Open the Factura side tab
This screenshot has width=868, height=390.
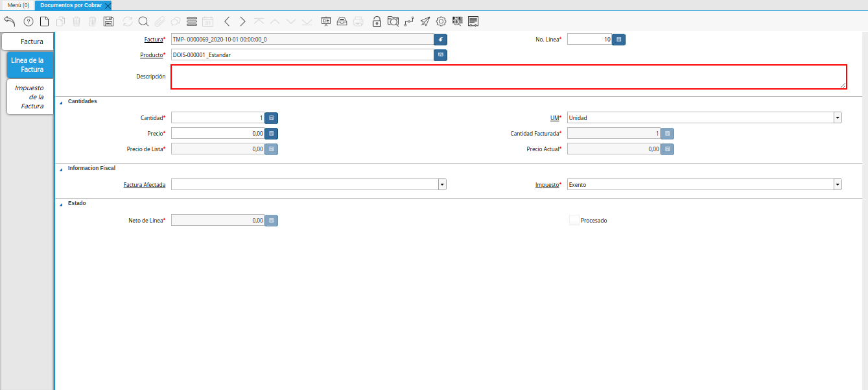[28, 42]
